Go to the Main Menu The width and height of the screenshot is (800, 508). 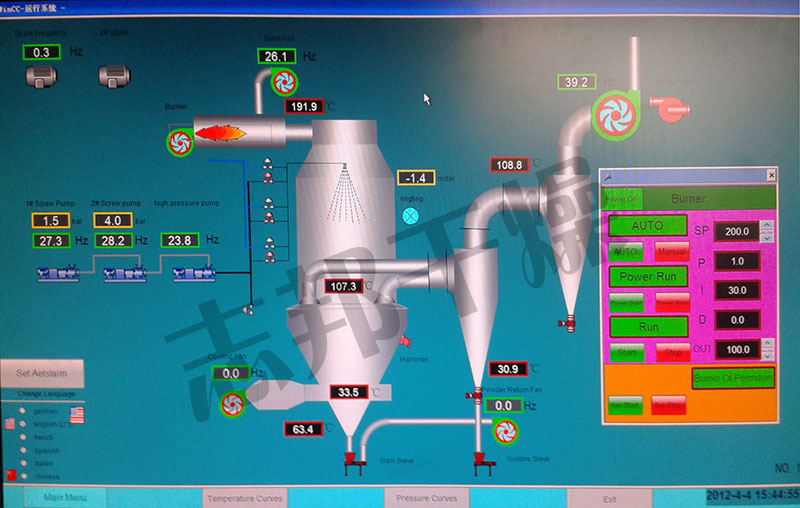tap(66, 497)
